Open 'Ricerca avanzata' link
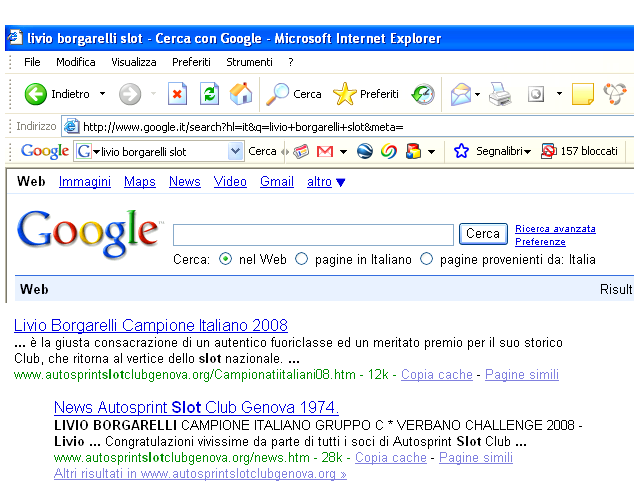 [x=555, y=229]
